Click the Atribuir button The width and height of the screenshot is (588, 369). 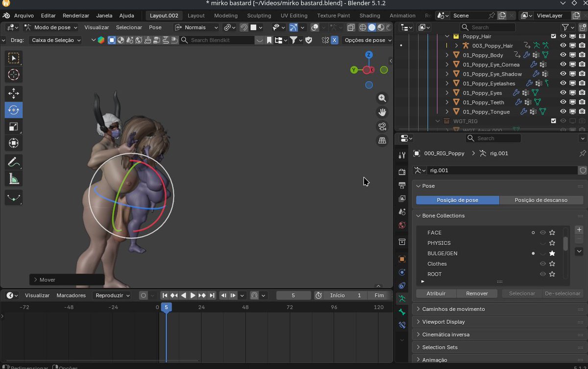click(436, 294)
